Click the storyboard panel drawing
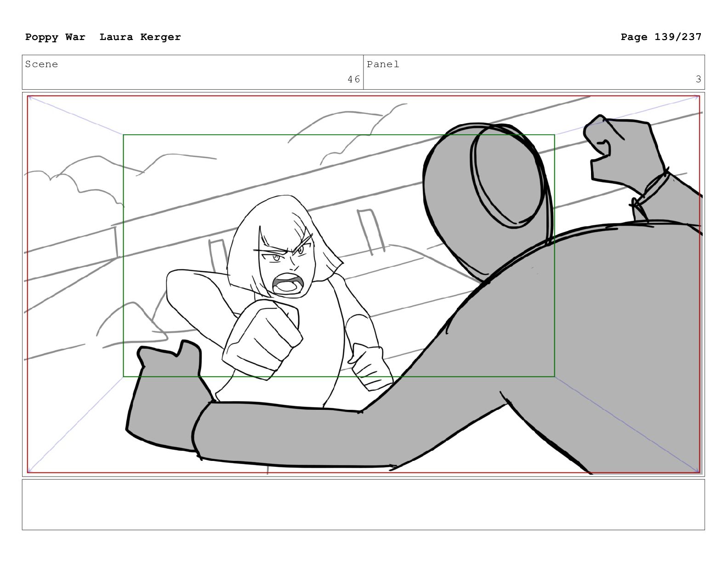Image resolution: width=728 pixels, height=563 pixels. coord(363,284)
